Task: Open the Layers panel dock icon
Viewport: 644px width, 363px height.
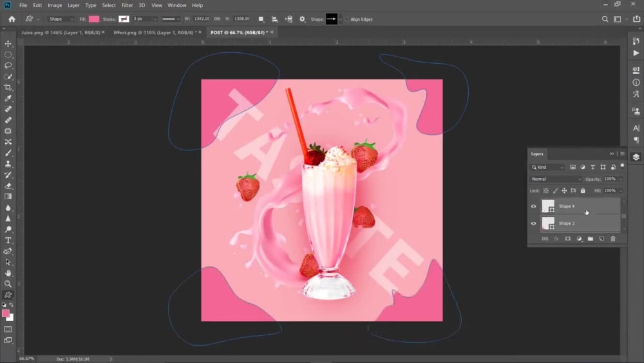Action: tap(636, 157)
